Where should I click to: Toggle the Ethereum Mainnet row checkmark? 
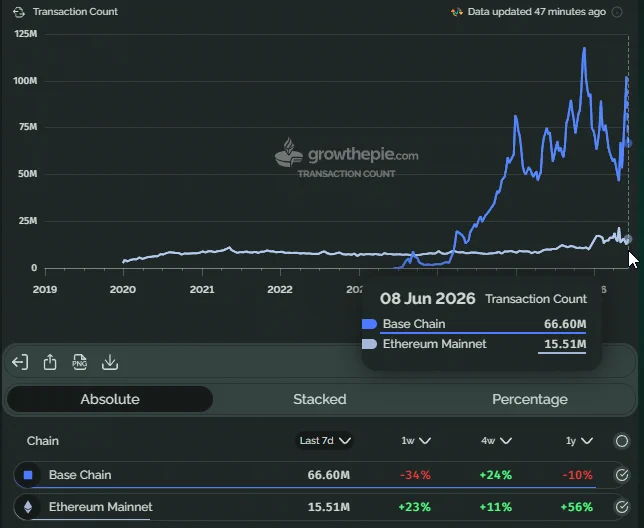622,507
